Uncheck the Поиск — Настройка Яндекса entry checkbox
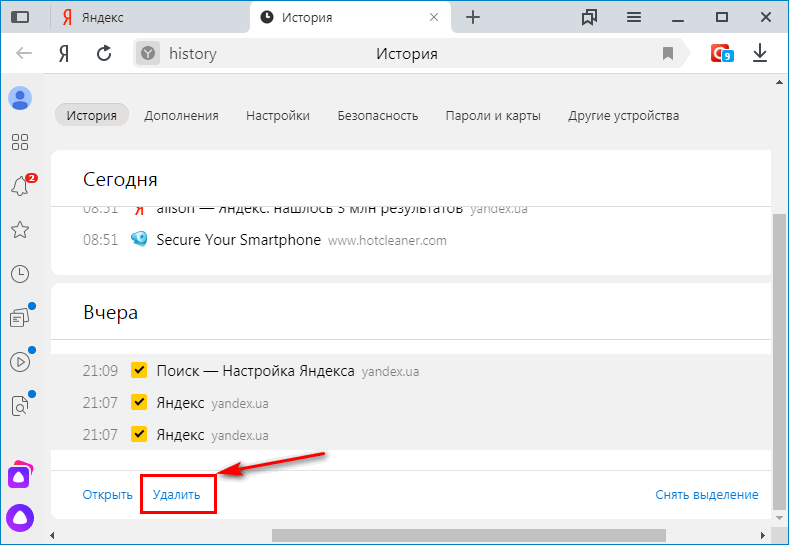The width and height of the screenshot is (789, 545). (139, 370)
